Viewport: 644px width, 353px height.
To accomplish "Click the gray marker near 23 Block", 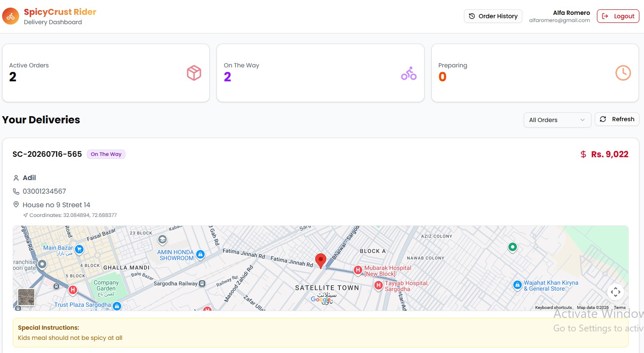I will coord(162,240).
